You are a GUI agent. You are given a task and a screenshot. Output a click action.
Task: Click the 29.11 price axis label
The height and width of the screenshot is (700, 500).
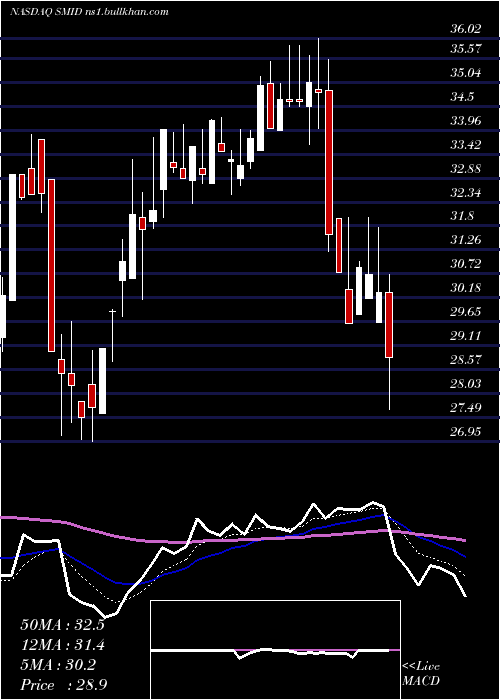coord(466,336)
